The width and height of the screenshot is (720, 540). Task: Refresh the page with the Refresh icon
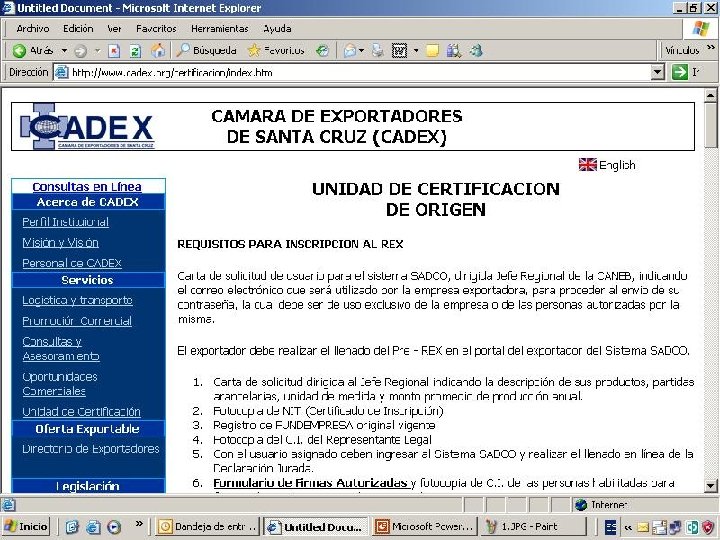point(135,51)
